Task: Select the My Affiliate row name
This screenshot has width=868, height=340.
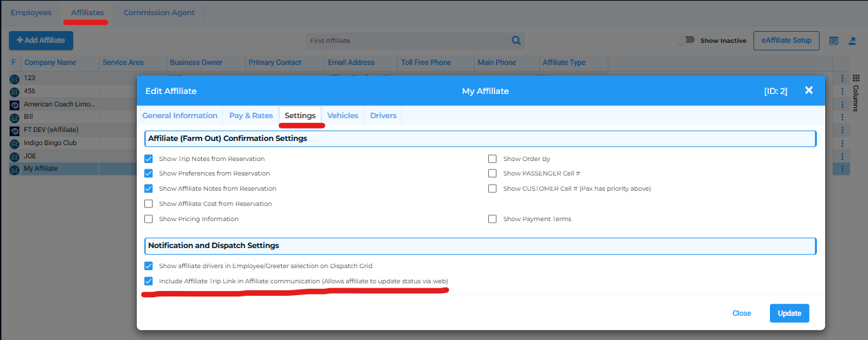Action: (41, 169)
